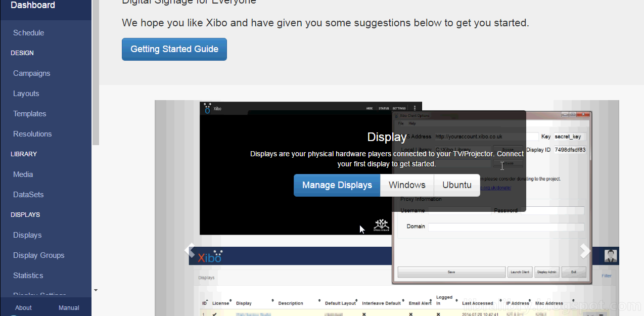
Task: Open the Manual link
Action: coord(69,307)
